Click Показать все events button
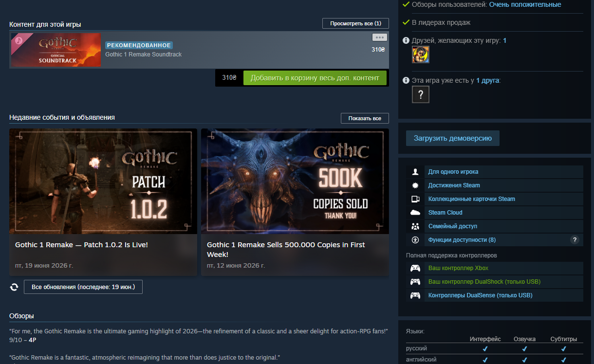594x364 pixels. tap(365, 118)
